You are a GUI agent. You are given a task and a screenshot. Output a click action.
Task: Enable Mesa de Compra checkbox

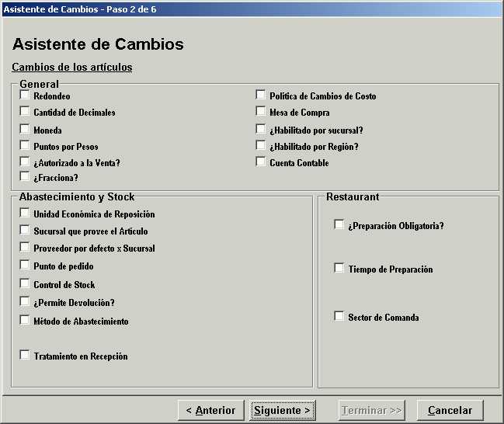[261, 112]
